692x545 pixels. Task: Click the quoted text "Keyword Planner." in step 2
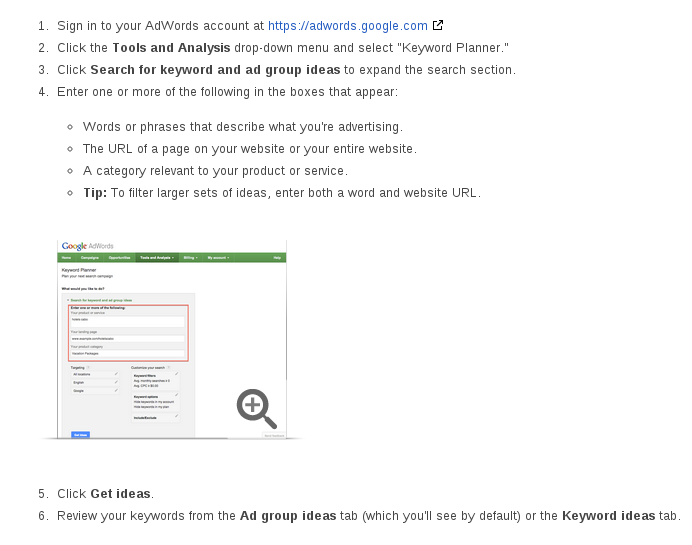pyautogui.click(x=453, y=48)
